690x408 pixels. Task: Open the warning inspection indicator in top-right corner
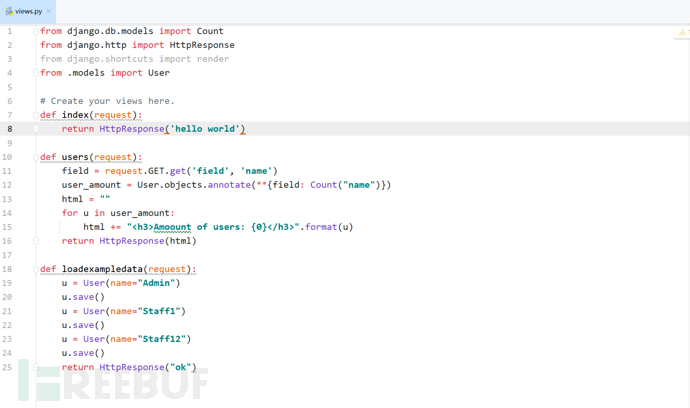[x=682, y=32]
